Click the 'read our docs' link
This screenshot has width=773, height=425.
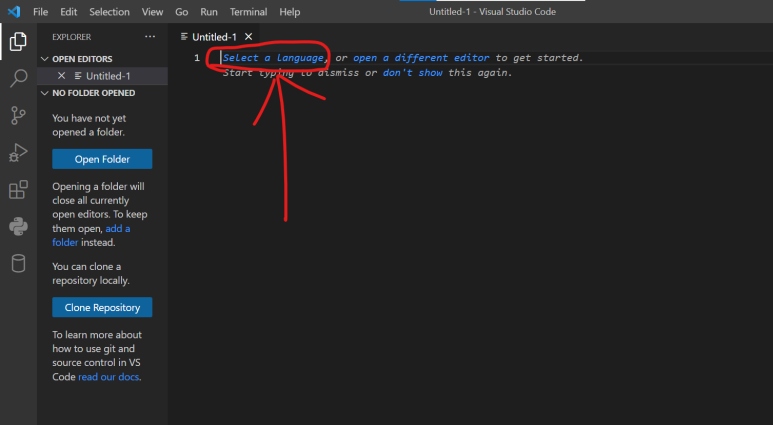108,377
